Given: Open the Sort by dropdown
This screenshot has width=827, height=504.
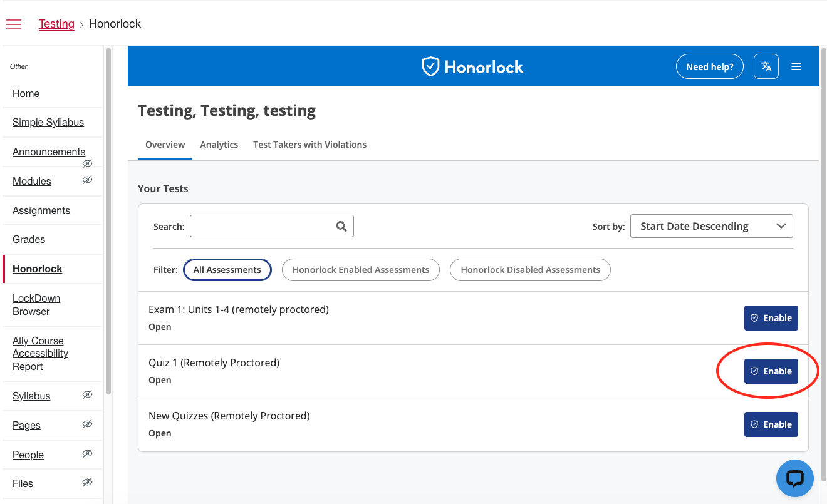Looking at the screenshot, I should pos(712,226).
